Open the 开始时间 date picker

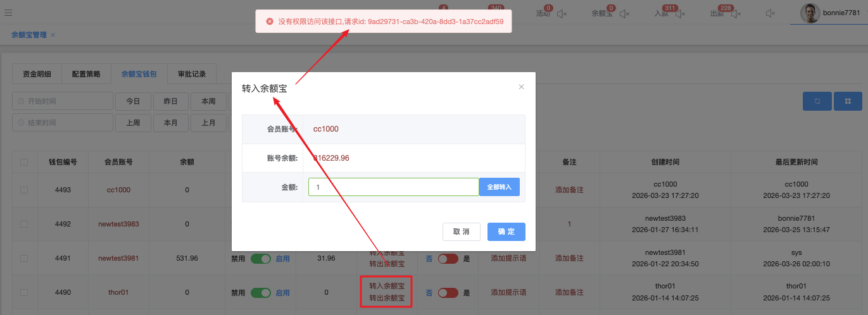(x=62, y=101)
